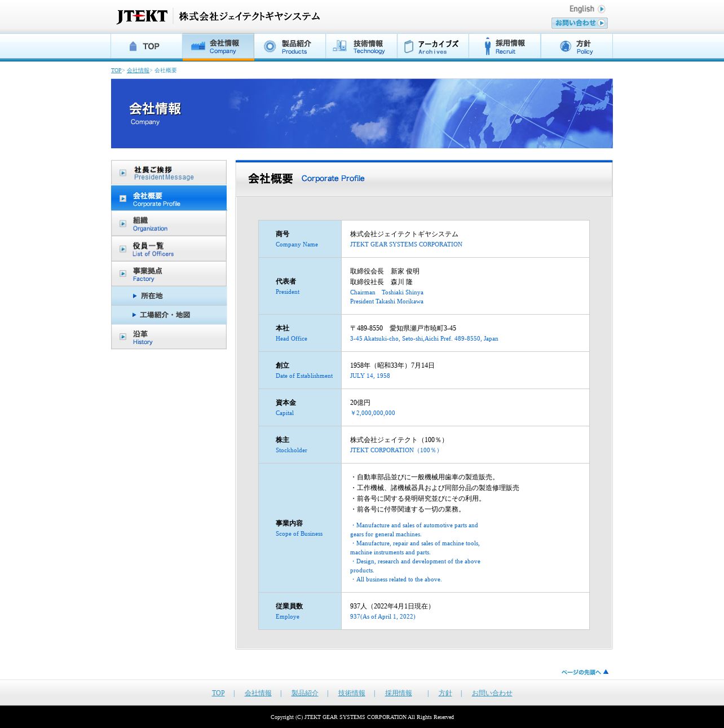Click the machine icon on the Technology tab
This screenshot has height=728, width=724.
pos(340,46)
